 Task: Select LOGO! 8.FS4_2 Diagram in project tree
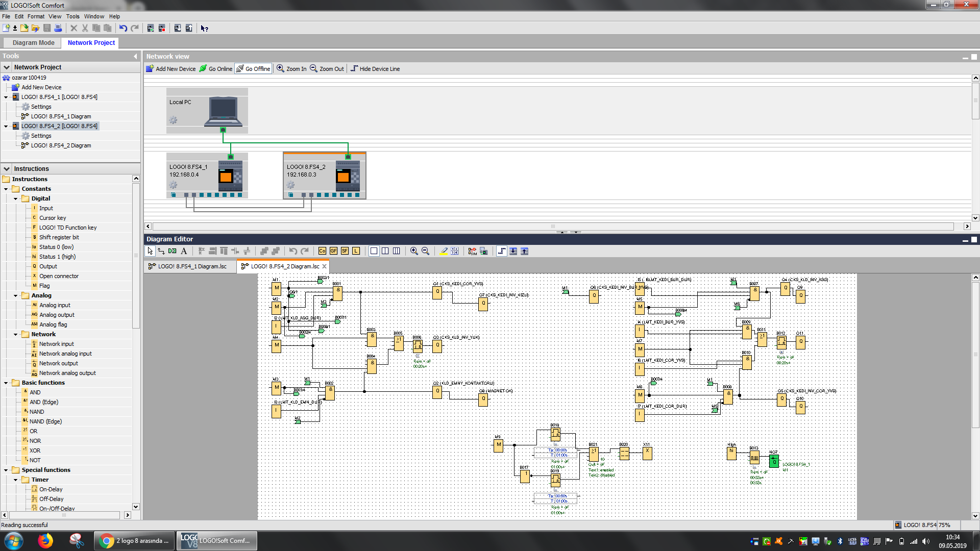tap(61, 145)
